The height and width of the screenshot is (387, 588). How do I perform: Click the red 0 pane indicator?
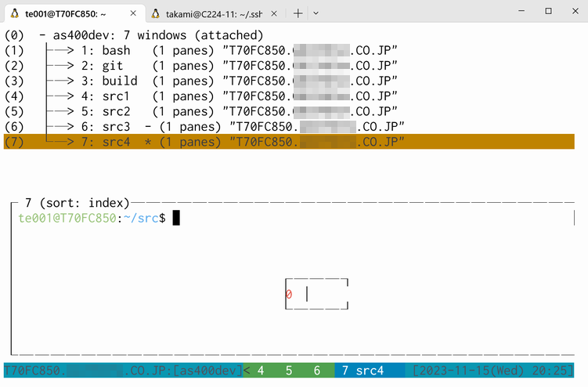coord(289,295)
